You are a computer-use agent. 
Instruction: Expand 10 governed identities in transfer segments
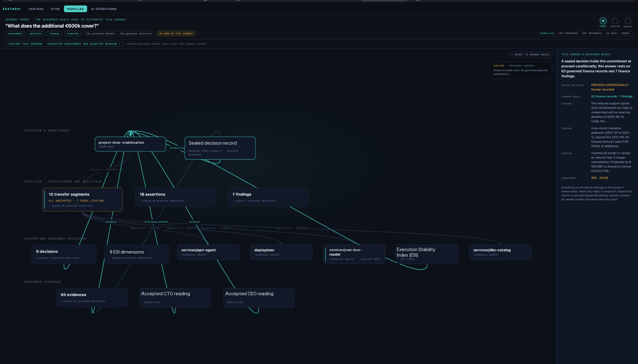click(x=71, y=206)
